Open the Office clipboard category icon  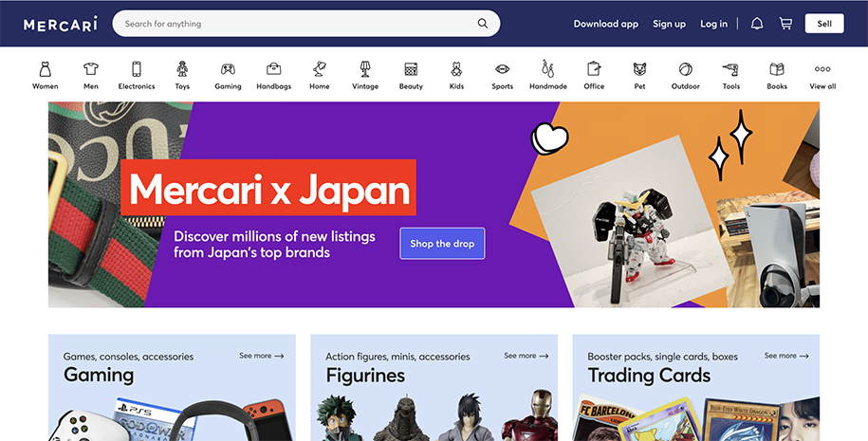[594, 70]
